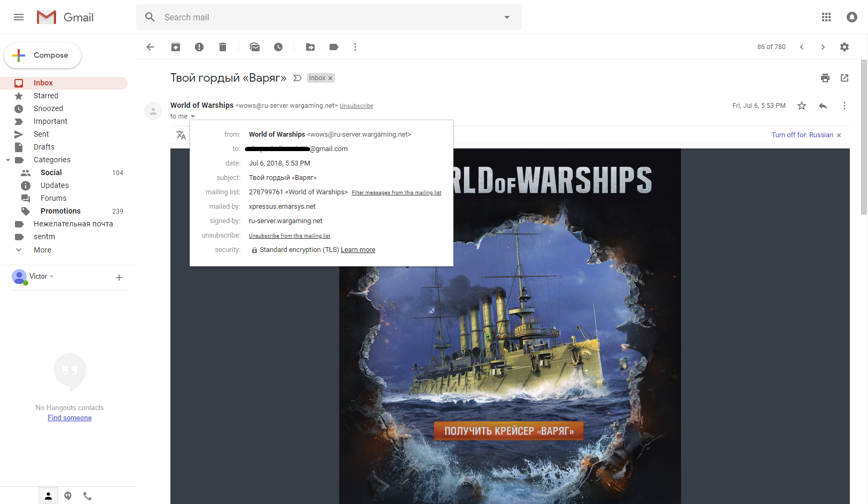Screen dimensions: 868x504
Task: Star this message from World of Warships
Action: [x=802, y=106]
